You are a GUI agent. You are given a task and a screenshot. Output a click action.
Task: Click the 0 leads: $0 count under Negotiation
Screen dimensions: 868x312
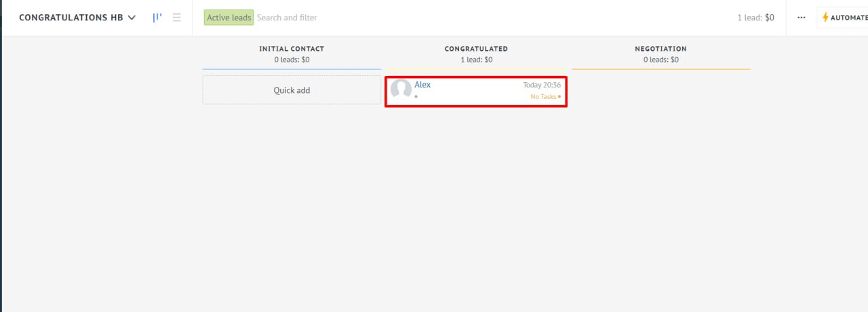660,60
